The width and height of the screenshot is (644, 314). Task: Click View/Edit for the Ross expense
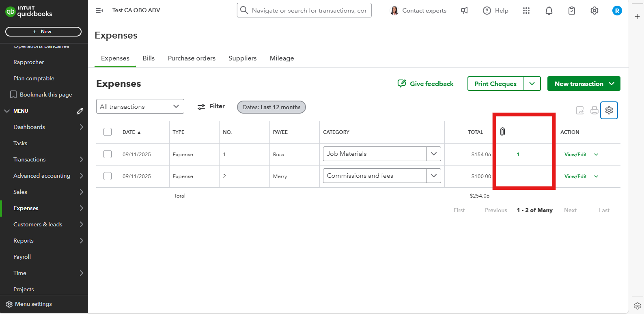(x=575, y=155)
